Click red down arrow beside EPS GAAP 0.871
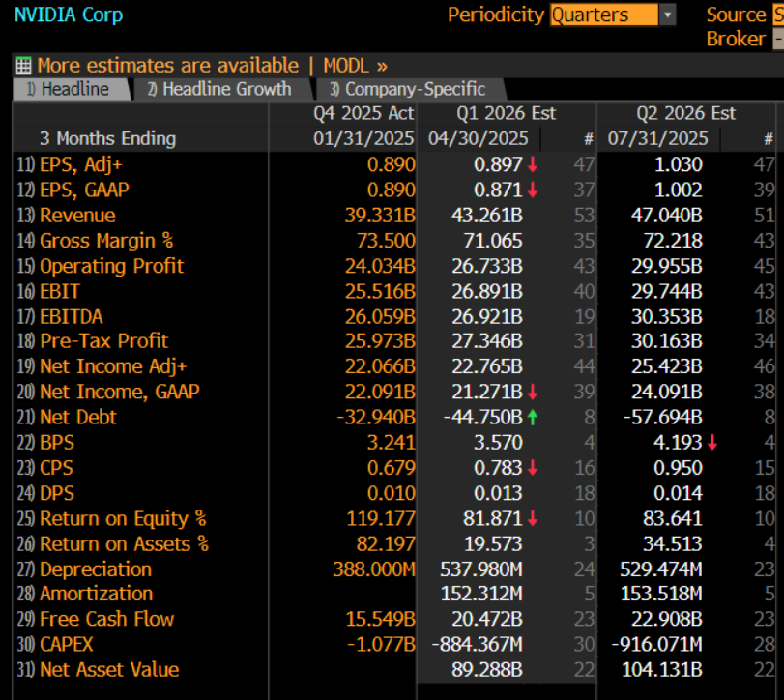784x700 pixels. [533, 190]
